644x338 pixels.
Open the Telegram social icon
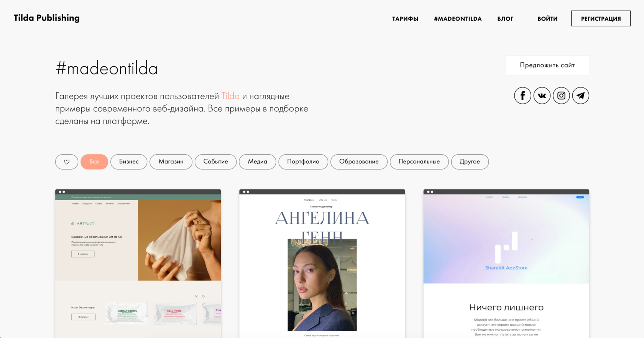coord(581,96)
